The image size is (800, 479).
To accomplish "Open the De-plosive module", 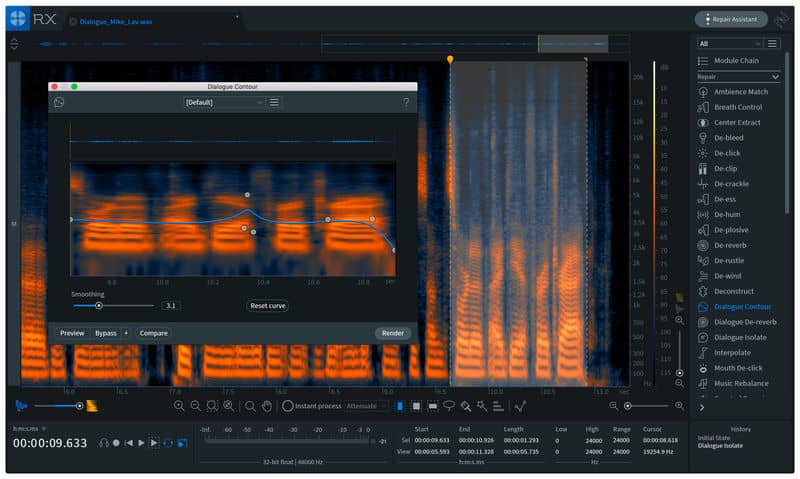I will point(723,230).
